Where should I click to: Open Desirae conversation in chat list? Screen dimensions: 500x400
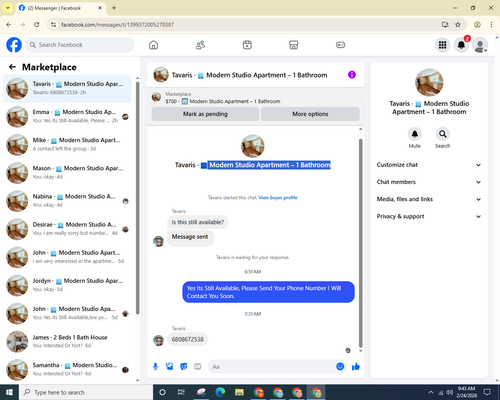tap(67, 229)
